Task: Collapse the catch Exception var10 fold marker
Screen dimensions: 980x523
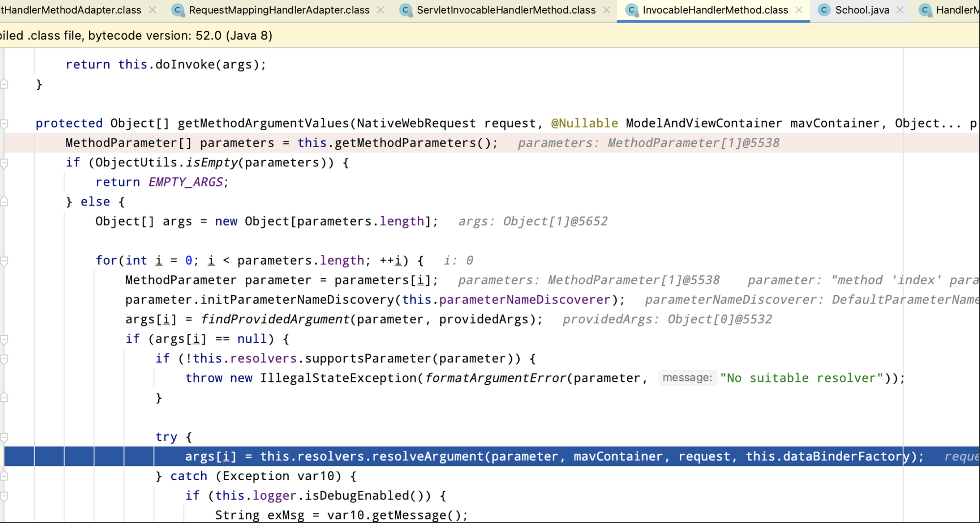Action: (4, 476)
